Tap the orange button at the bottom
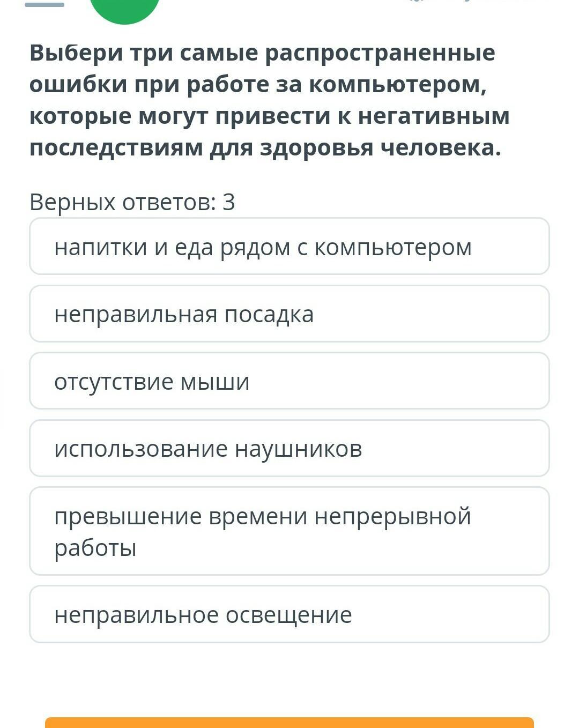 click(x=289, y=723)
